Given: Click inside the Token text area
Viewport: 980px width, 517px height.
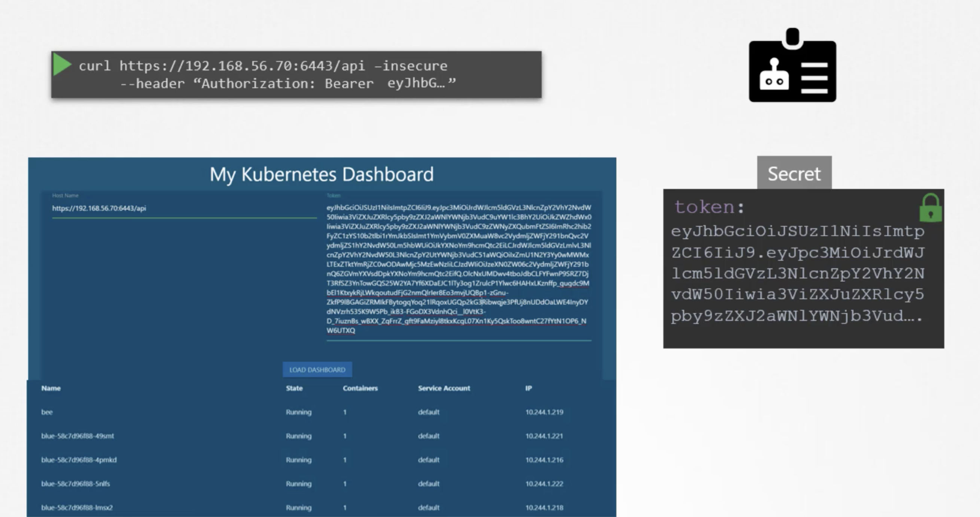Looking at the screenshot, I should pos(459,269).
